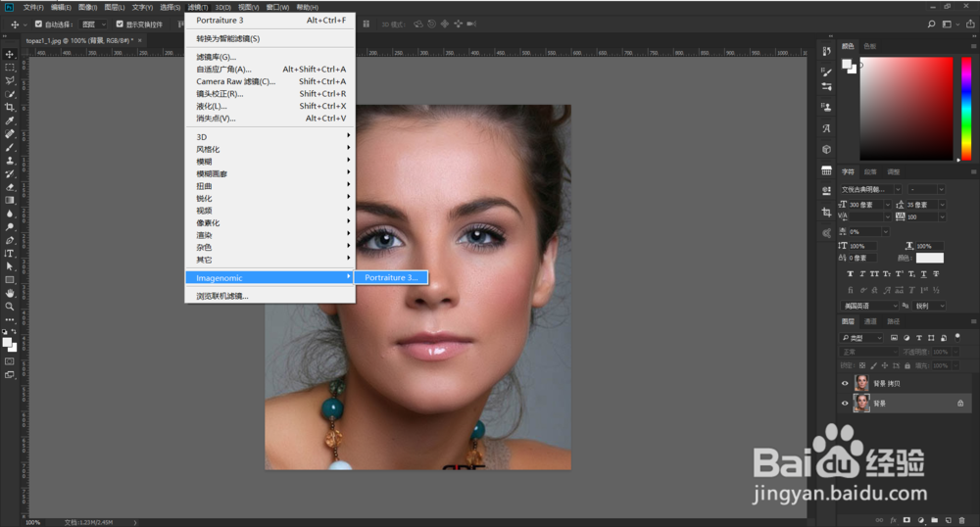Toggle faux bold text style
The image size is (980, 527).
pyautogui.click(x=850, y=274)
